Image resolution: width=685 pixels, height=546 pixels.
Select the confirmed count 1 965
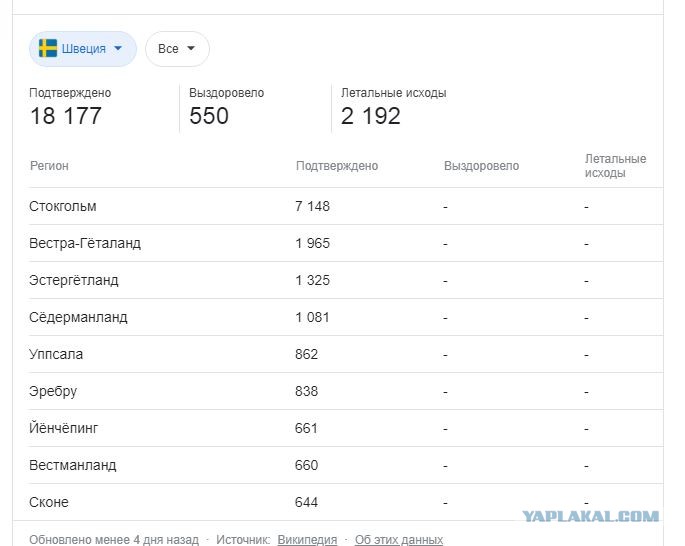312,243
